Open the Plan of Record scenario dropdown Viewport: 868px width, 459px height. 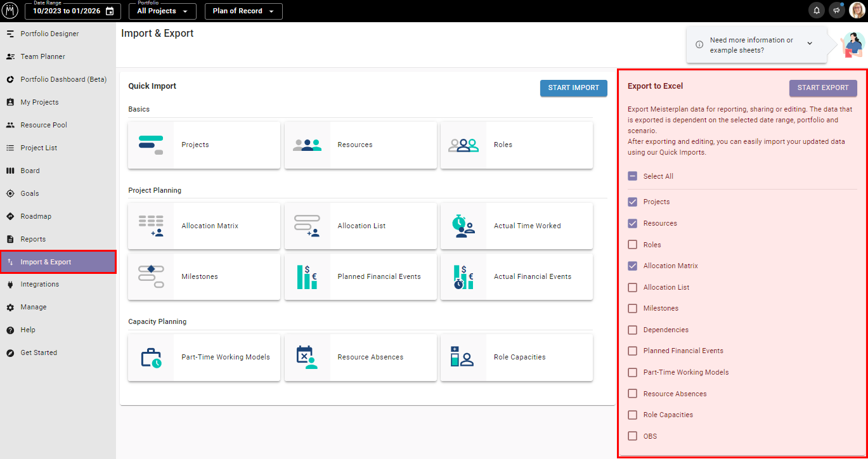(243, 11)
